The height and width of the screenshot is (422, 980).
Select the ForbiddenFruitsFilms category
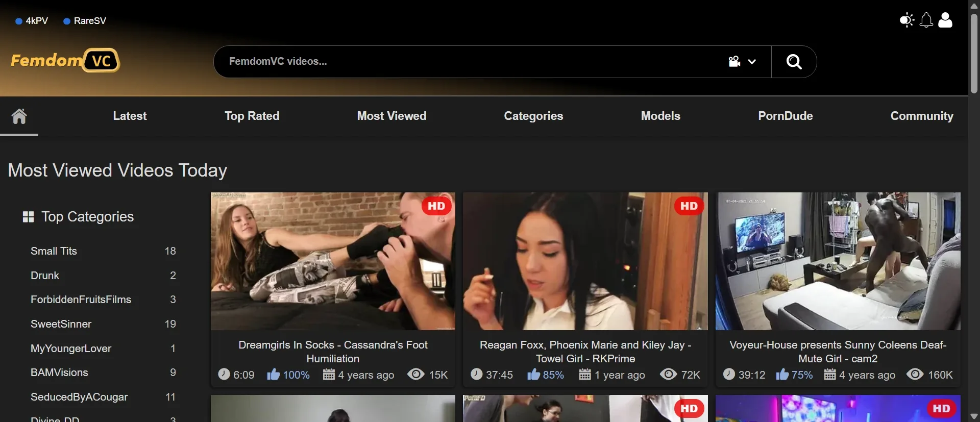81,300
